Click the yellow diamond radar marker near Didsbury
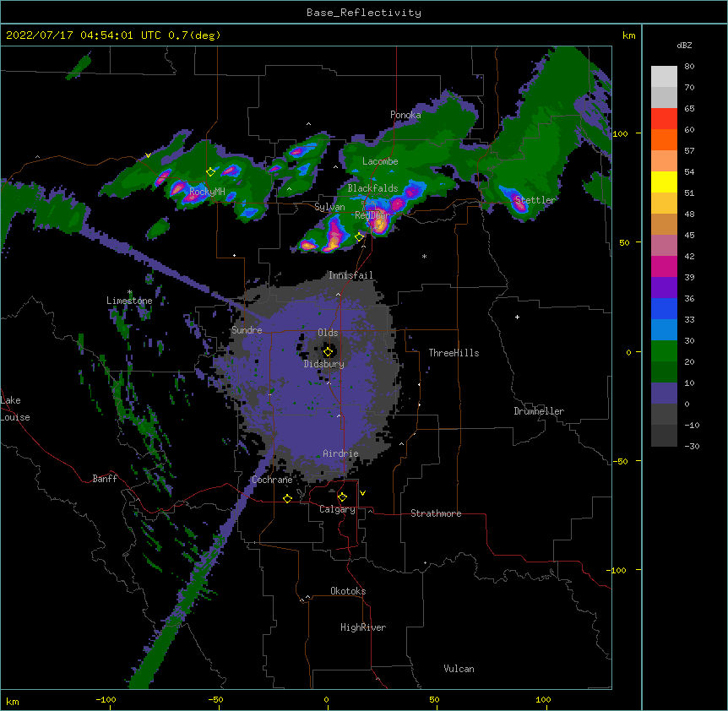 [x=328, y=352]
